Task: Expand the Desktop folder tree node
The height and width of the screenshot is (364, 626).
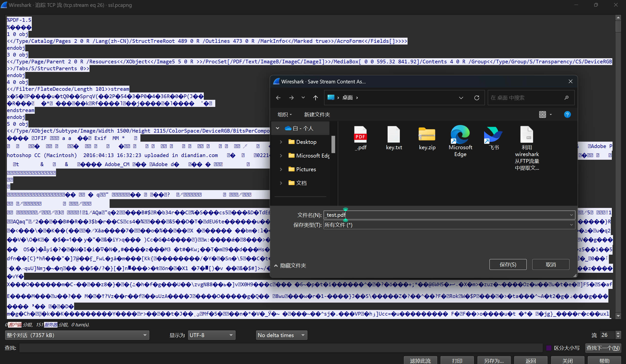Action: point(281,142)
